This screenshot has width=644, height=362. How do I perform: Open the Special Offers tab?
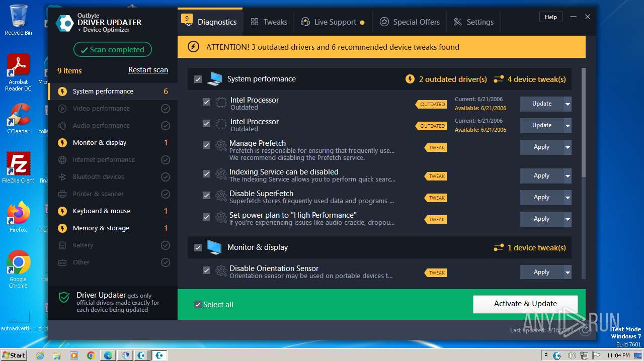point(410,22)
